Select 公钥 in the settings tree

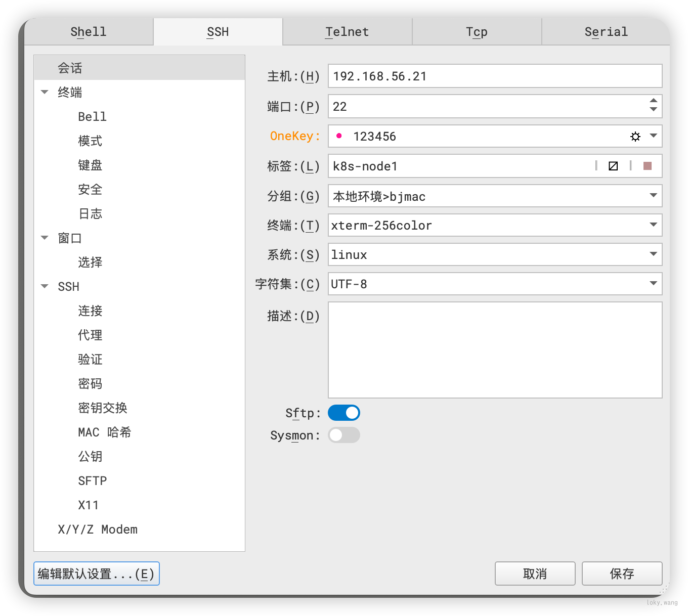90,456
